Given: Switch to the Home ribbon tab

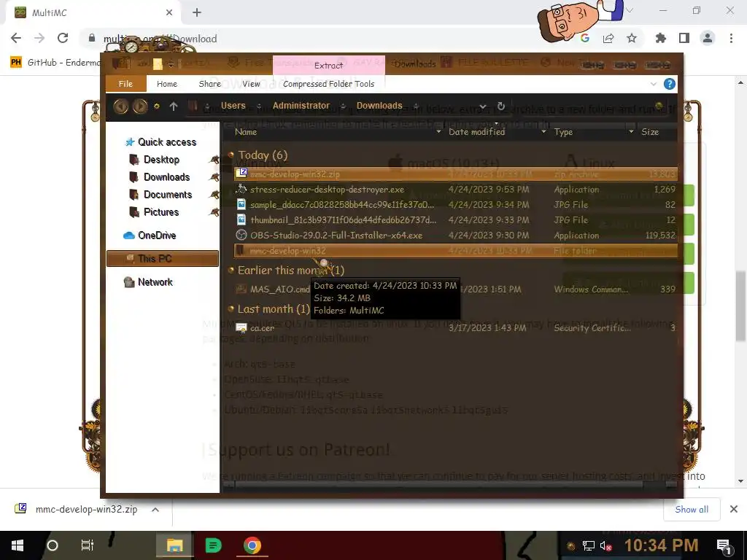Looking at the screenshot, I should click(167, 84).
